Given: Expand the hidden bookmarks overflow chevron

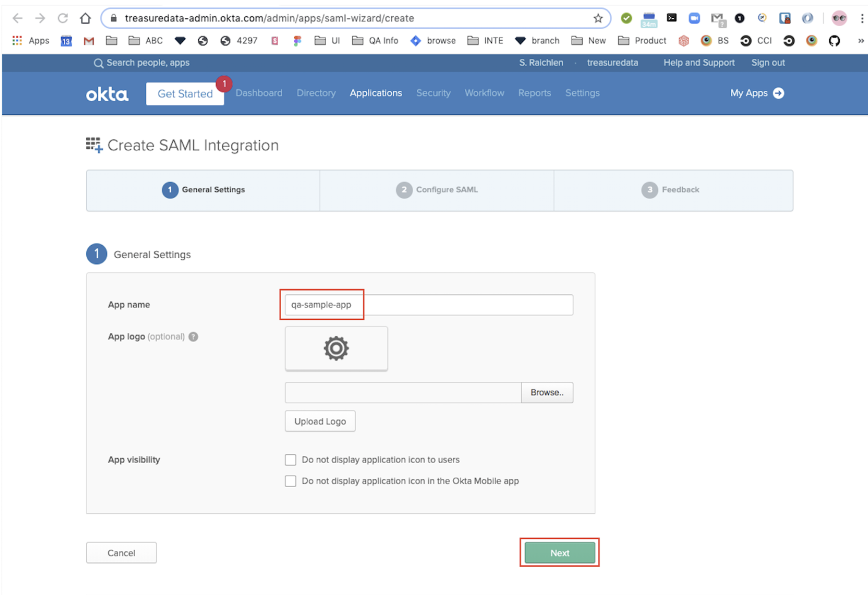Looking at the screenshot, I should click(x=860, y=41).
